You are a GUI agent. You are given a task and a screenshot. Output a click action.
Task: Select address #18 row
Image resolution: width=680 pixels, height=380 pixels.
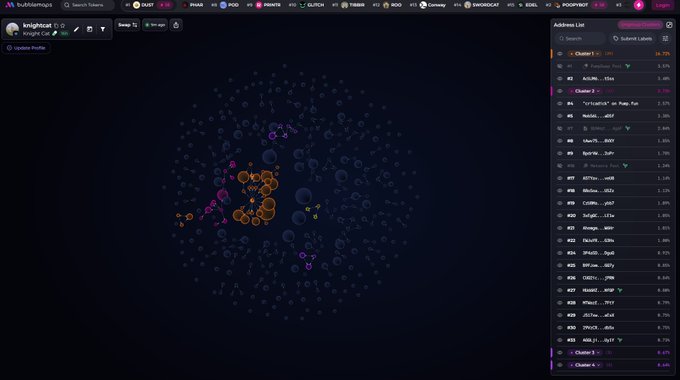613,191
